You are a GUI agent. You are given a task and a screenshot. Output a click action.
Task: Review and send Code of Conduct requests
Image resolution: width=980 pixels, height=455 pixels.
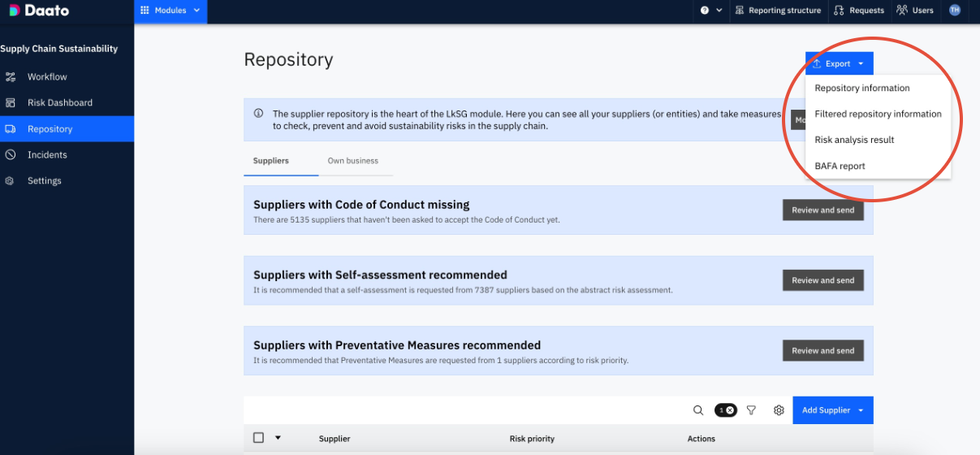click(x=822, y=210)
